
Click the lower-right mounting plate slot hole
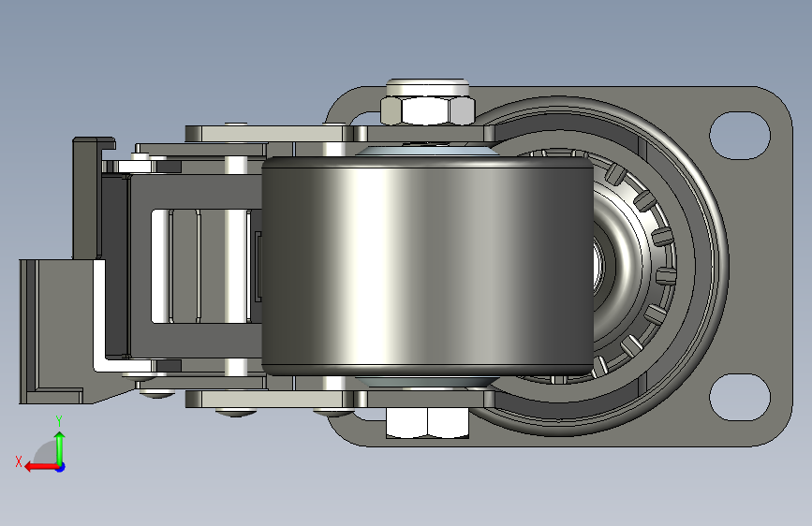click(740, 397)
